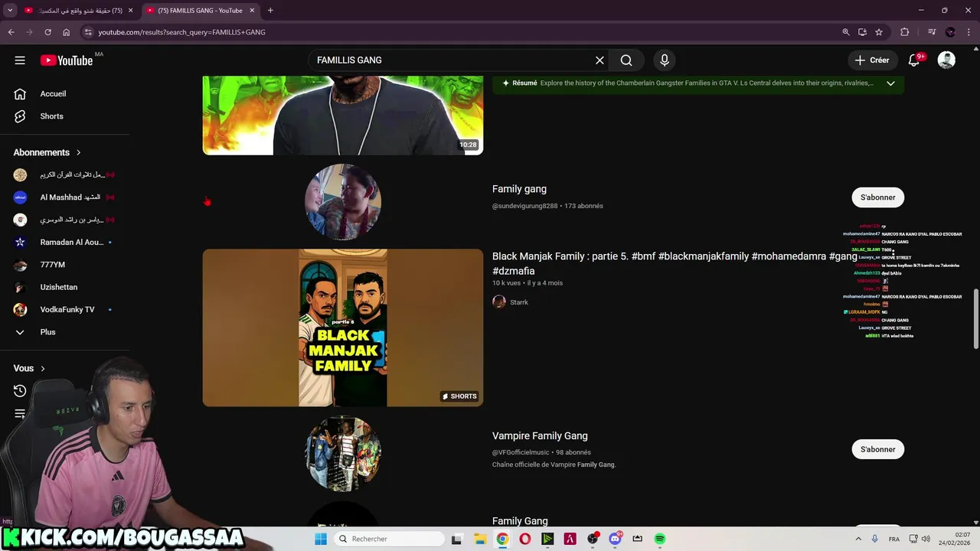Open Vampire Family Gang channel title

tap(540, 436)
